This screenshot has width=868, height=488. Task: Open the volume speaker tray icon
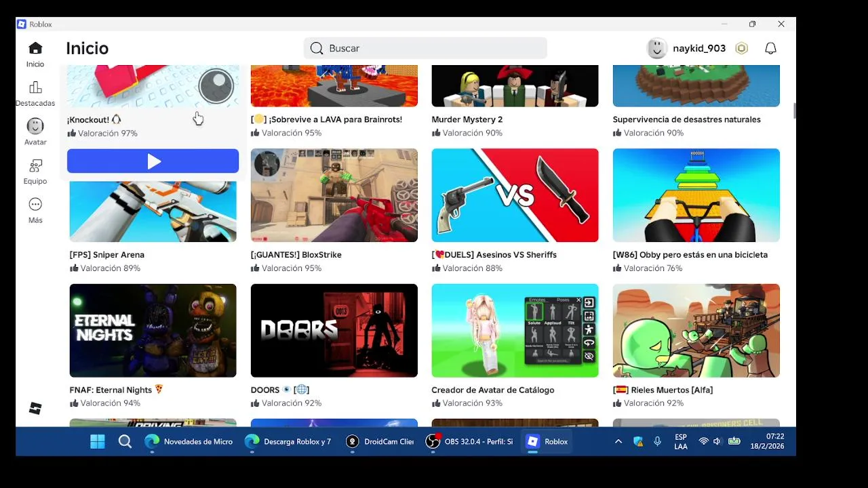[x=717, y=442]
